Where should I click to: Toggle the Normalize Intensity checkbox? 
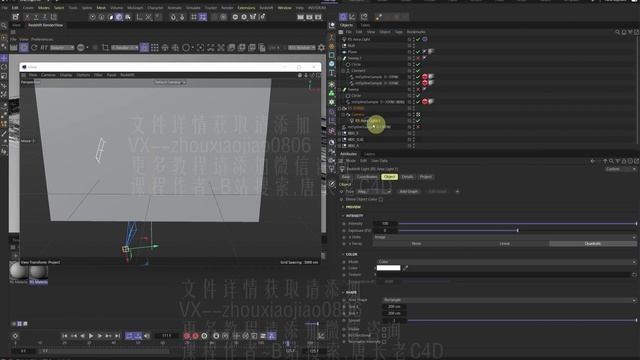384,342
